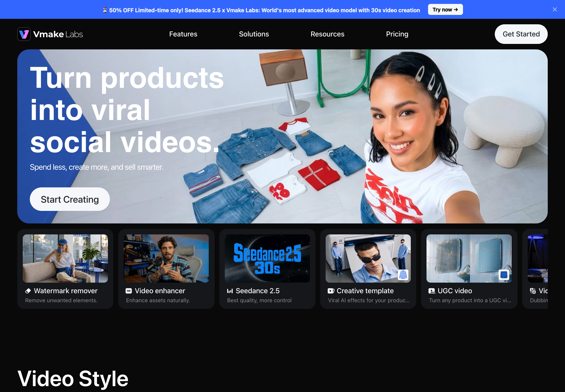Viewport: 565px width, 392px height.
Task: Click the 'Turn products into viral social videos.' headline
Action: (x=127, y=110)
